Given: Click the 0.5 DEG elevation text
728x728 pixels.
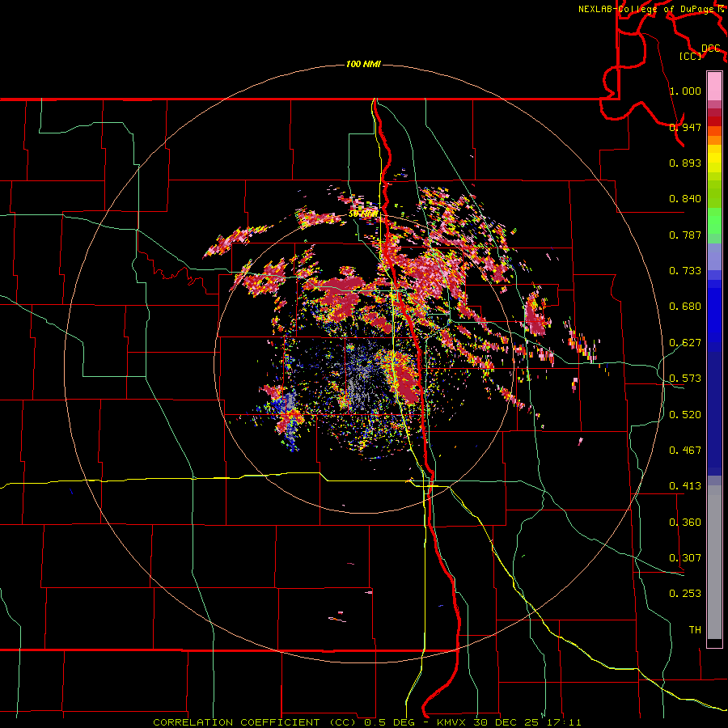Looking at the screenshot, I should coord(389,722).
